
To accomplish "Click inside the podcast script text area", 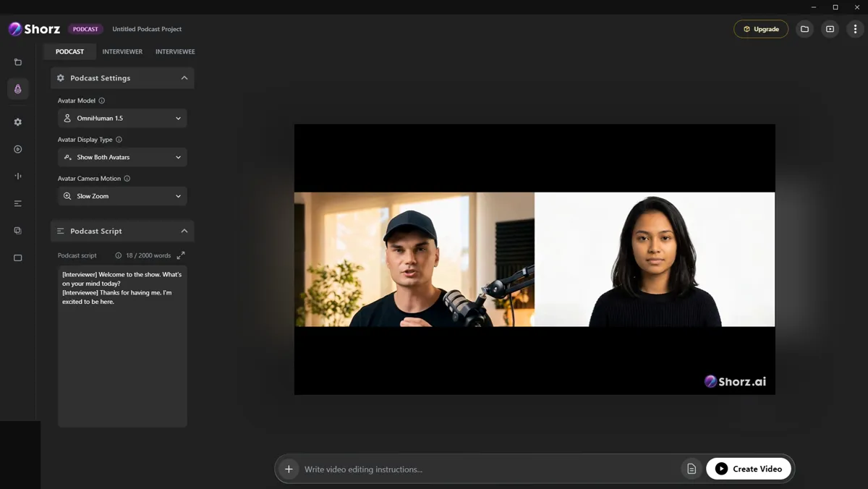I will 122,346.
